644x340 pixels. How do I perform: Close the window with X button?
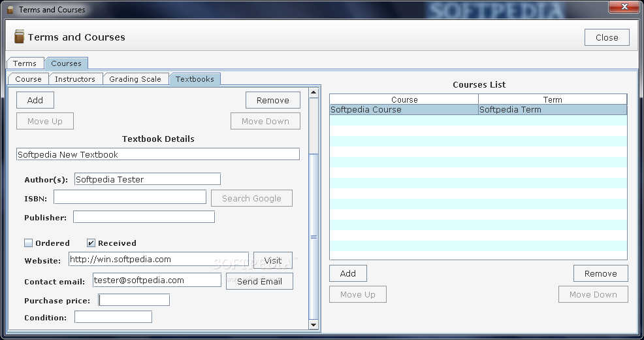tap(624, 7)
